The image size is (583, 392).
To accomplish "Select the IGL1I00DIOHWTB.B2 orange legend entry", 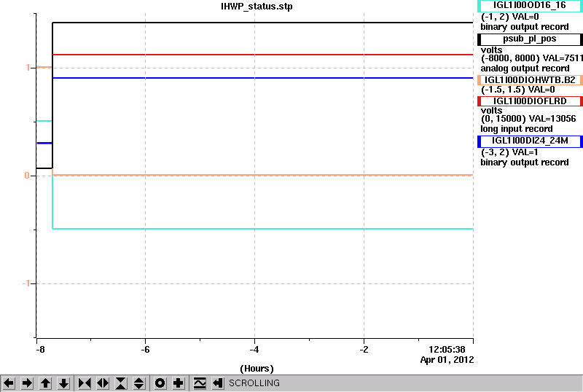I will (x=530, y=80).
